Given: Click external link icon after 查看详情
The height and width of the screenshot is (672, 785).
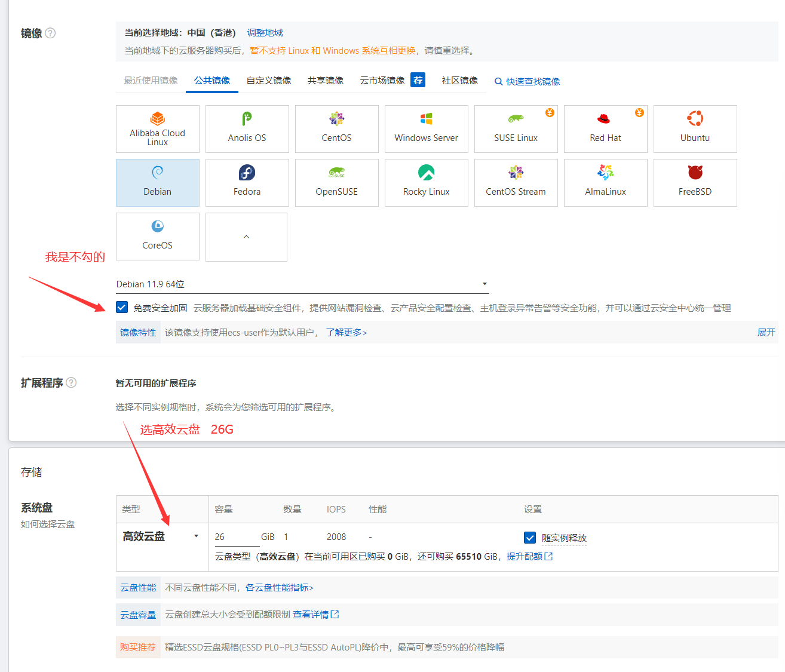Looking at the screenshot, I should click(x=335, y=614).
